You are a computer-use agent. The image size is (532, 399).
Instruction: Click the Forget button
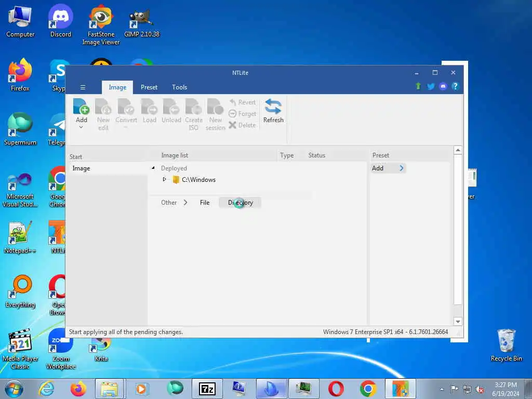coord(243,114)
